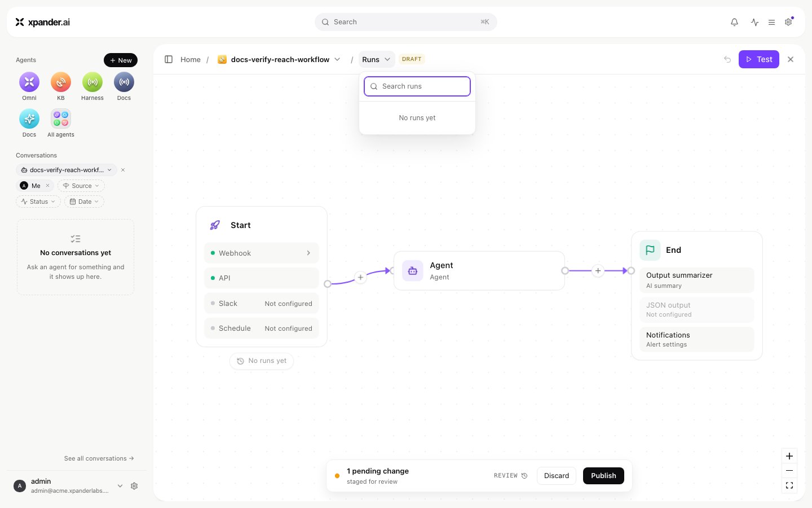Image resolution: width=812 pixels, height=508 pixels.
Task: Open Notifications alert settings
Action: tap(697, 339)
